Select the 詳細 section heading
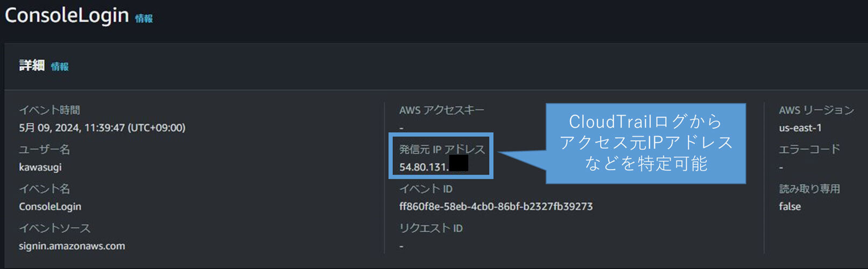 (x=31, y=66)
